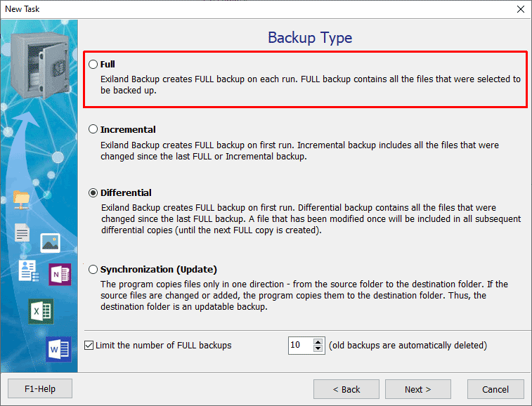The width and height of the screenshot is (532, 406).
Task: Proceed with the Next button
Action: (418, 389)
